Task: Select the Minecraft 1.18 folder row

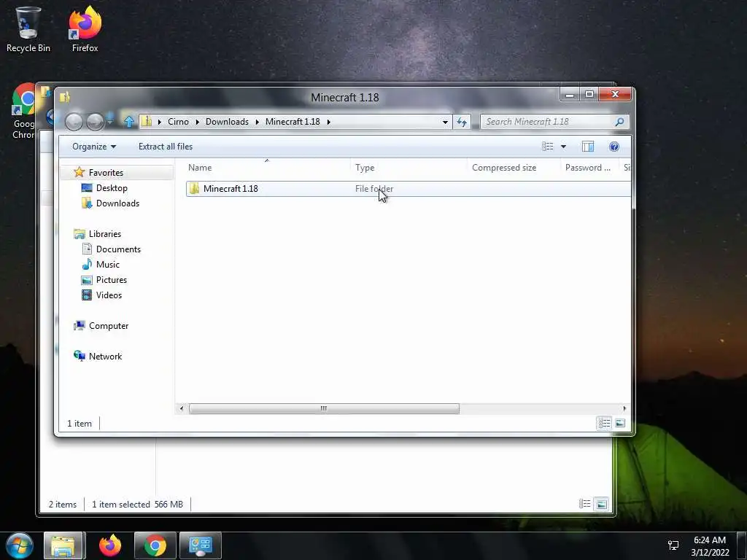Action: (x=409, y=189)
